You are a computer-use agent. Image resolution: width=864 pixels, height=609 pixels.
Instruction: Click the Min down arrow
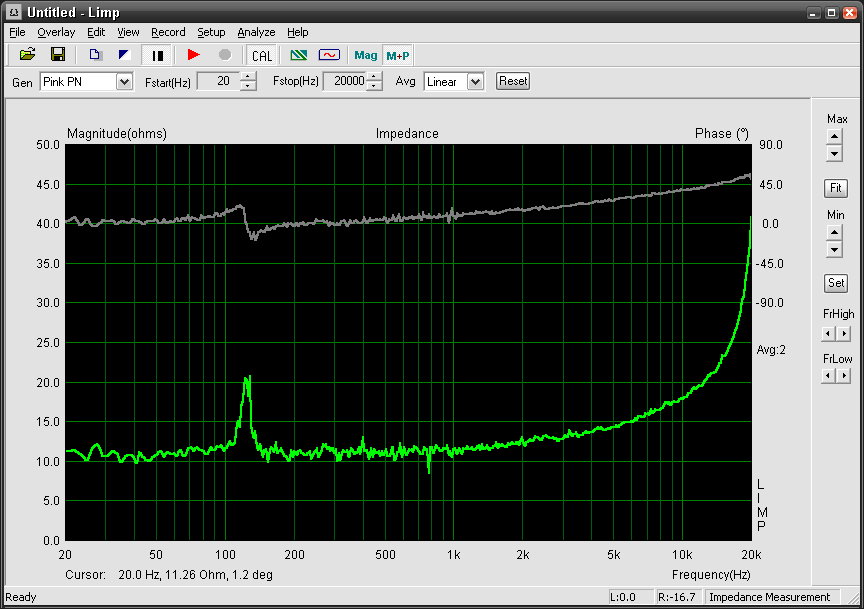[x=835, y=250]
